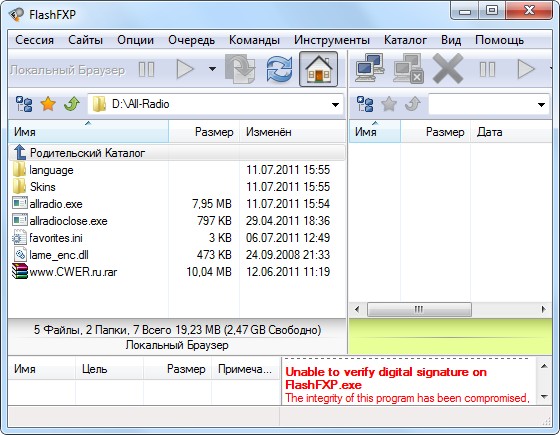Viewport: 560px width, 435px height.
Task: Expand the right pane path dropdown
Action: pyautogui.click(x=541, y=105)
